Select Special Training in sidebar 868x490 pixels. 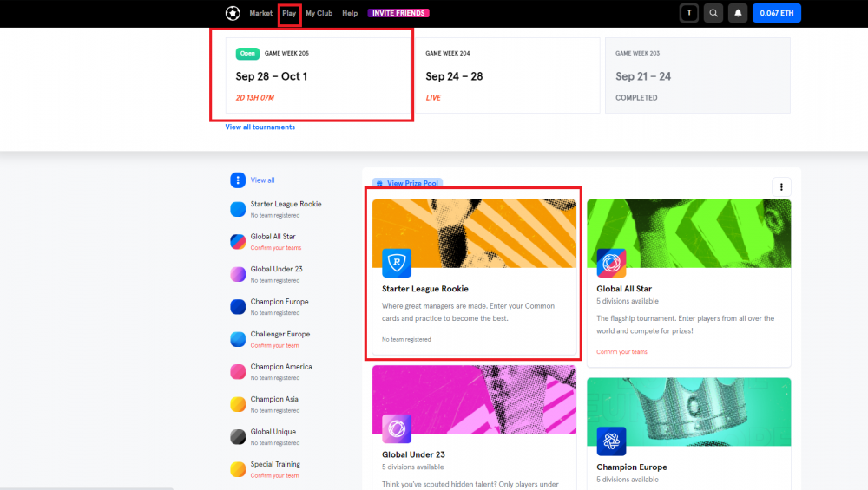tap(275, 465)
